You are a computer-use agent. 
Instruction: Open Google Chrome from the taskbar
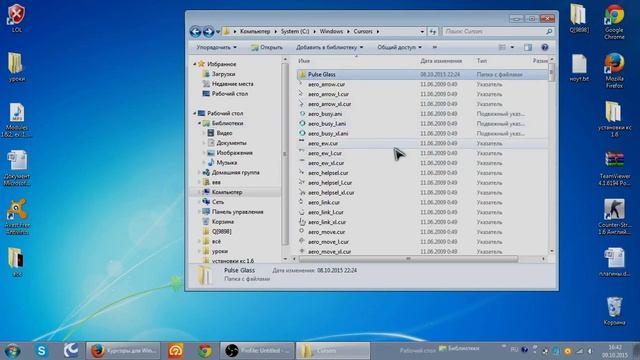tap(205, 351)
